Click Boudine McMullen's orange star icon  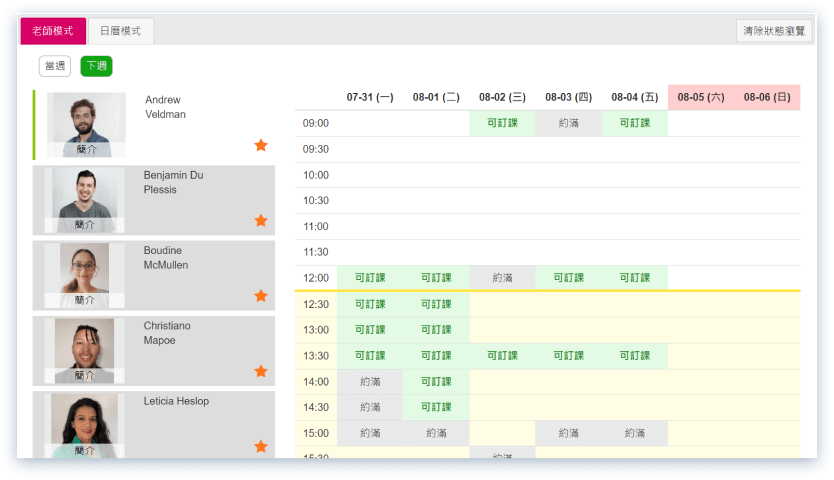point(261,296)
